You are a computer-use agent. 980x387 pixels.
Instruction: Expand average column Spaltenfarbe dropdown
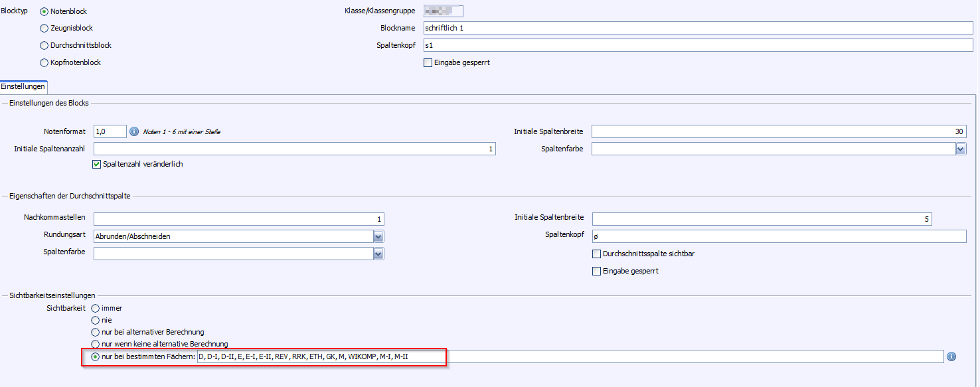(x=378, y=254)
